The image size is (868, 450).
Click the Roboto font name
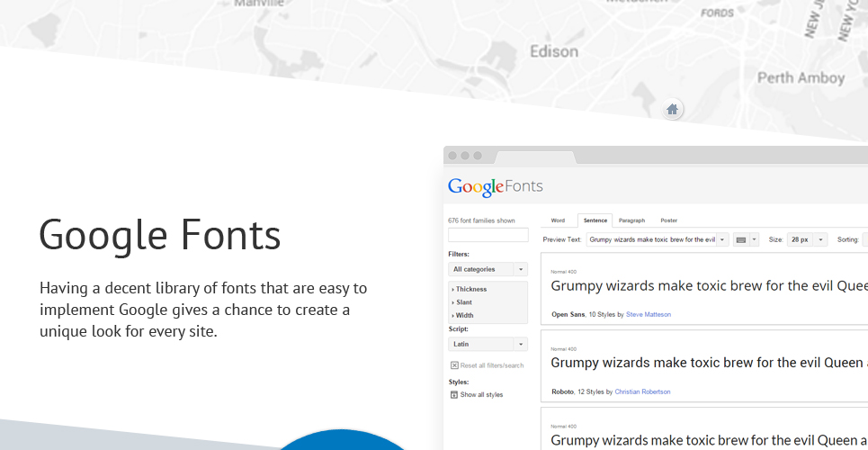click(x=562, y=391)
